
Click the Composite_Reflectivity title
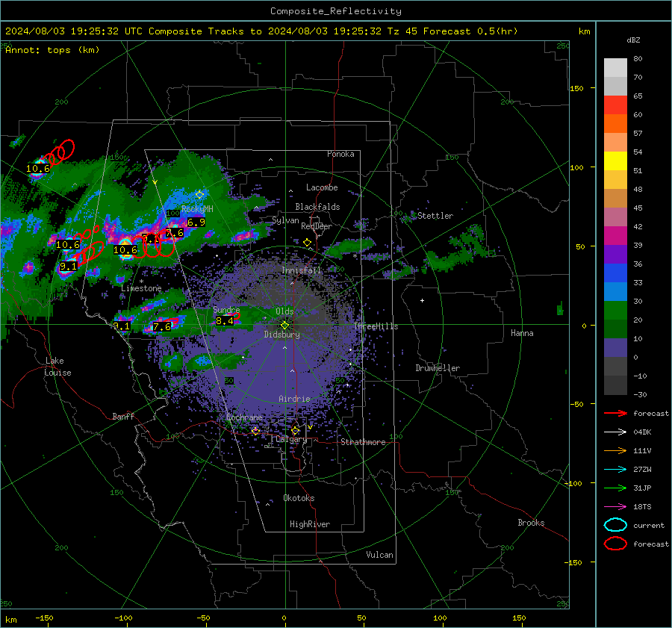336,11
